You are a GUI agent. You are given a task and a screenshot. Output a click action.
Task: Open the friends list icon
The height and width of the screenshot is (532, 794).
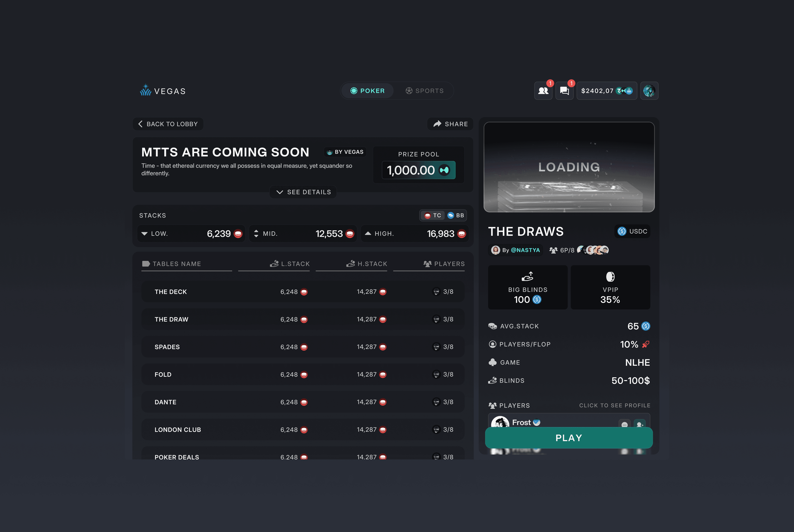543,91
